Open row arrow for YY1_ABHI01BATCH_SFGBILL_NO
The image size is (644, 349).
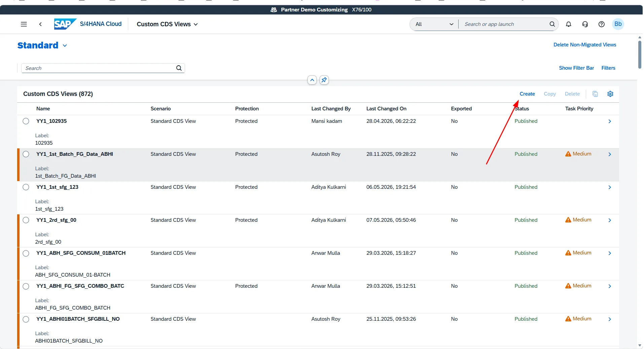(x=610, y=319)
